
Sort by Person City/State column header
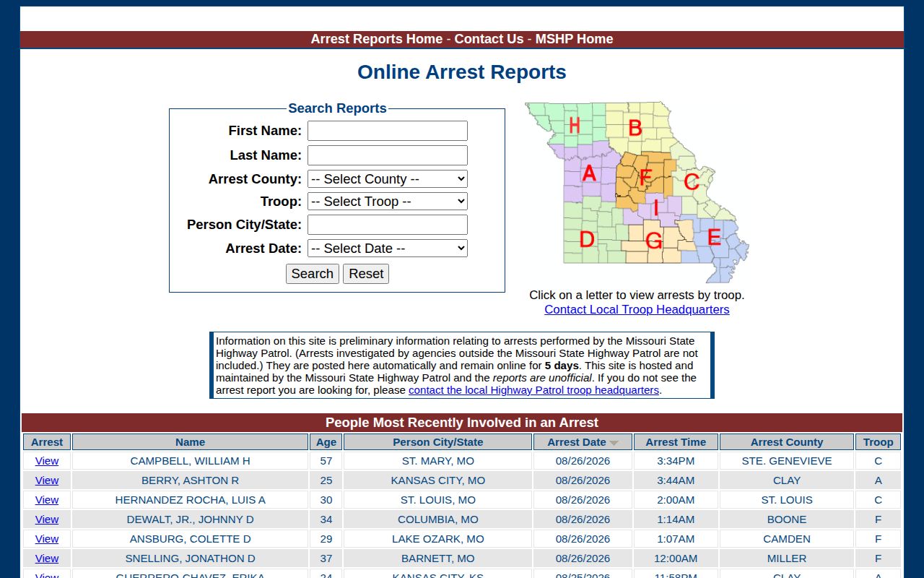[x=438, y=442]
